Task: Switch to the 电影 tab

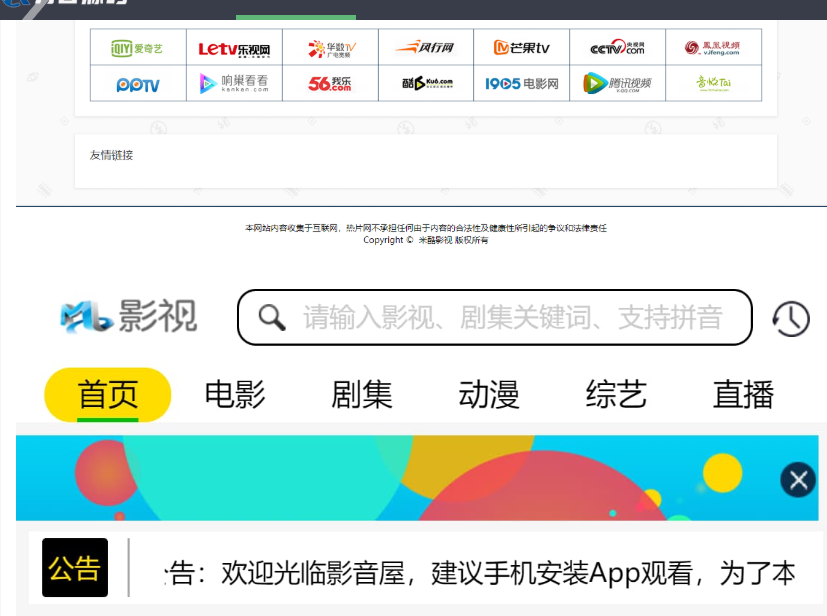Action: click(236, 394)
